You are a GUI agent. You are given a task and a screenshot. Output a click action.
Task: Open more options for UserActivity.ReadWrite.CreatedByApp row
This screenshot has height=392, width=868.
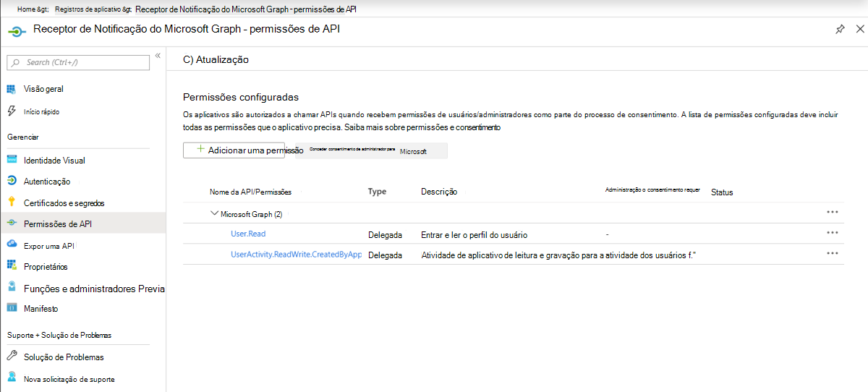[832, 253]
